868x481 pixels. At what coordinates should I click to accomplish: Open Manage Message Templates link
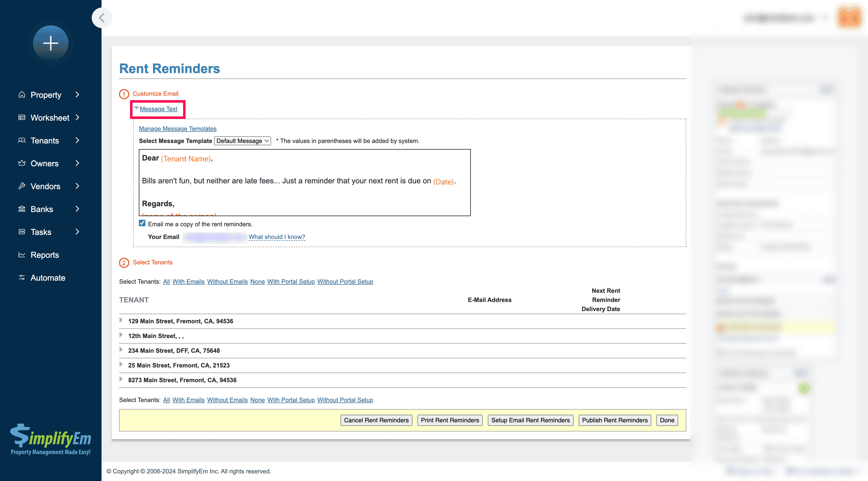point(178,129)
